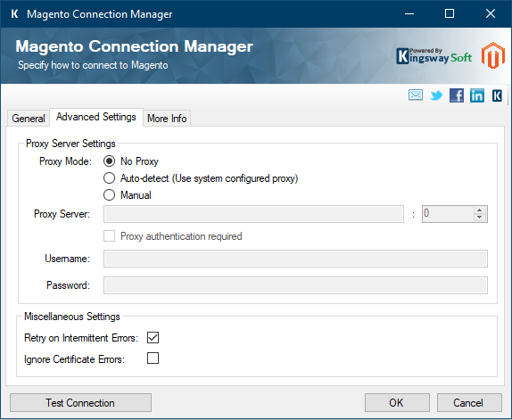
Task: Open the Facebook icon
Action: (457, 95)
